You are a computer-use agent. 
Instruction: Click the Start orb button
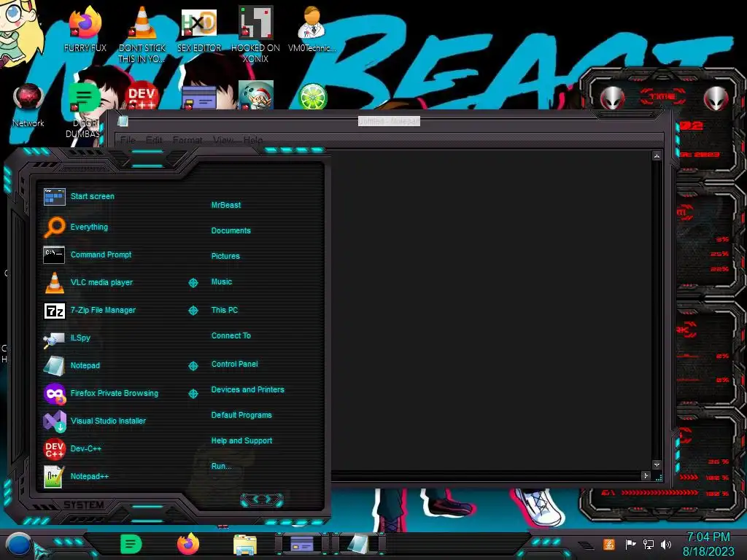click(19, 545)
